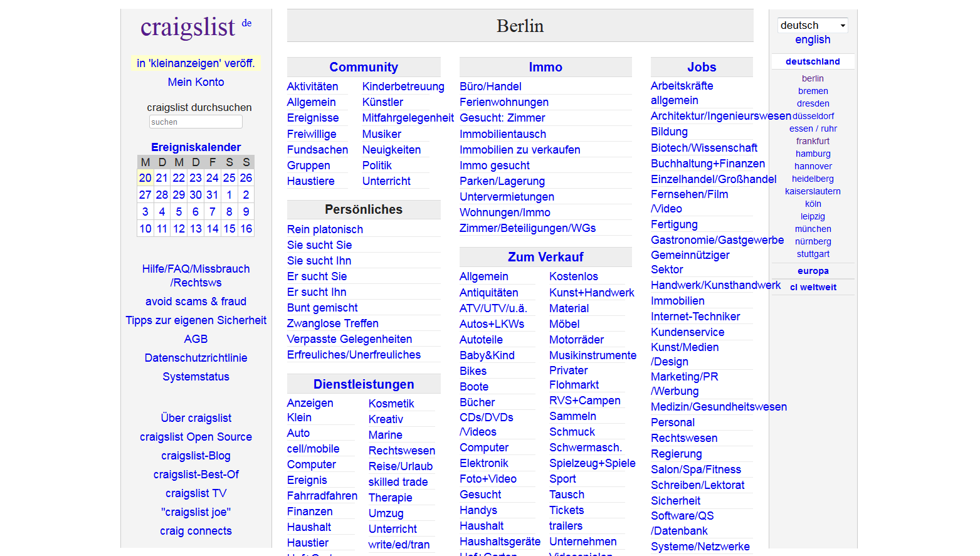Select the hamburg city link
Image resolution: width=980 pixels, height=556 pixels.
click(813, 154)
